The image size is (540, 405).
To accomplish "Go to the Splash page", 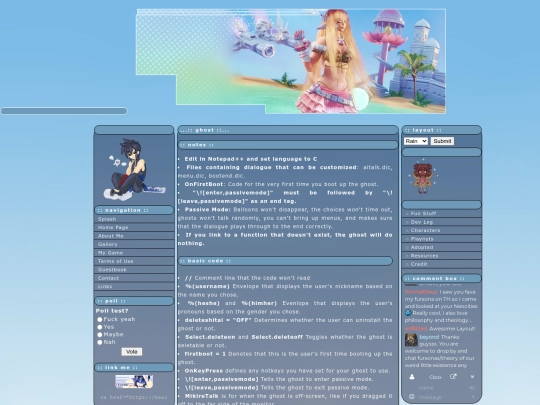I will pyautogui.click(x=134, y=219).
